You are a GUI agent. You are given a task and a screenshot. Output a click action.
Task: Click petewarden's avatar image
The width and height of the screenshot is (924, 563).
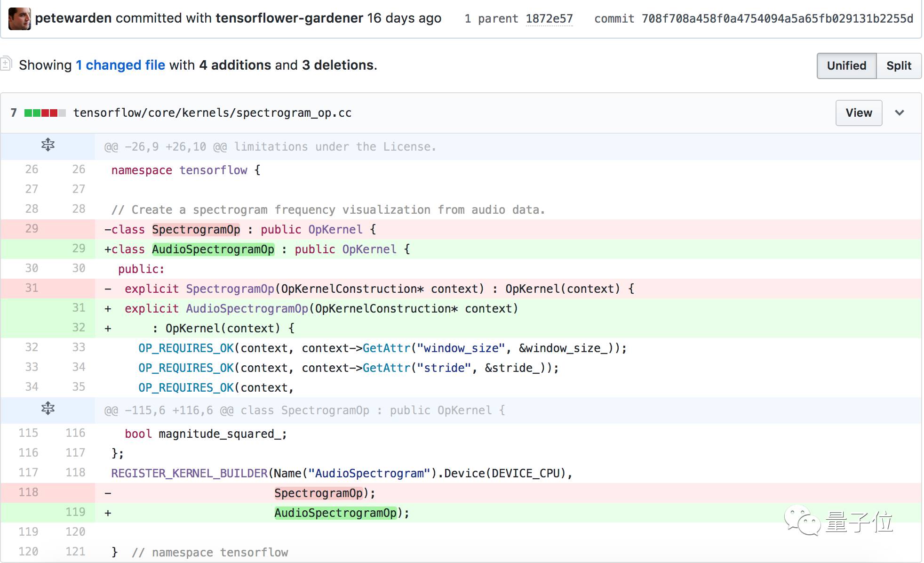(19, 19)
